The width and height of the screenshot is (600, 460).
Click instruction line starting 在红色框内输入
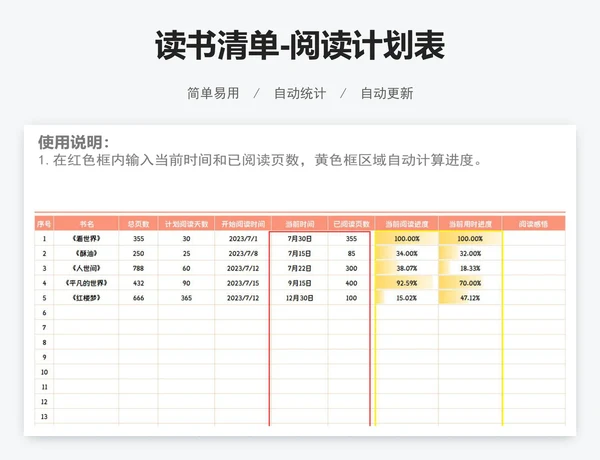click(x=261, y=160)
